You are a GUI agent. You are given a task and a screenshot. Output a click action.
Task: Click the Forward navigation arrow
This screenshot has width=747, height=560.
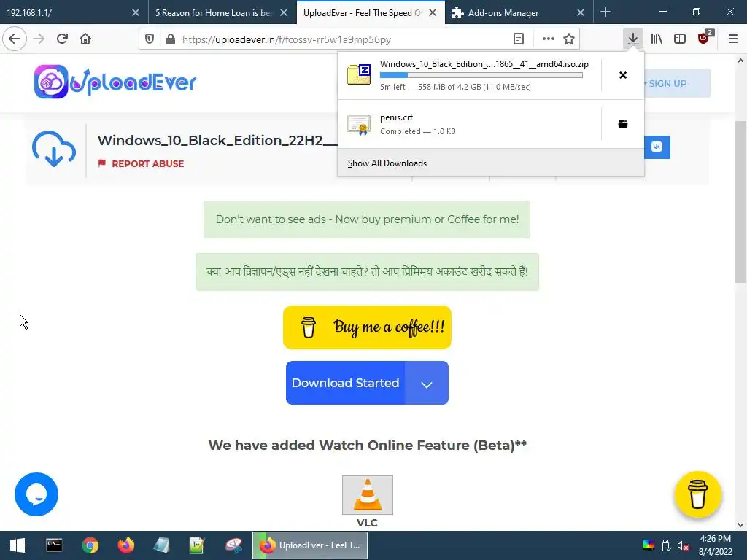(x=39, y=39)
